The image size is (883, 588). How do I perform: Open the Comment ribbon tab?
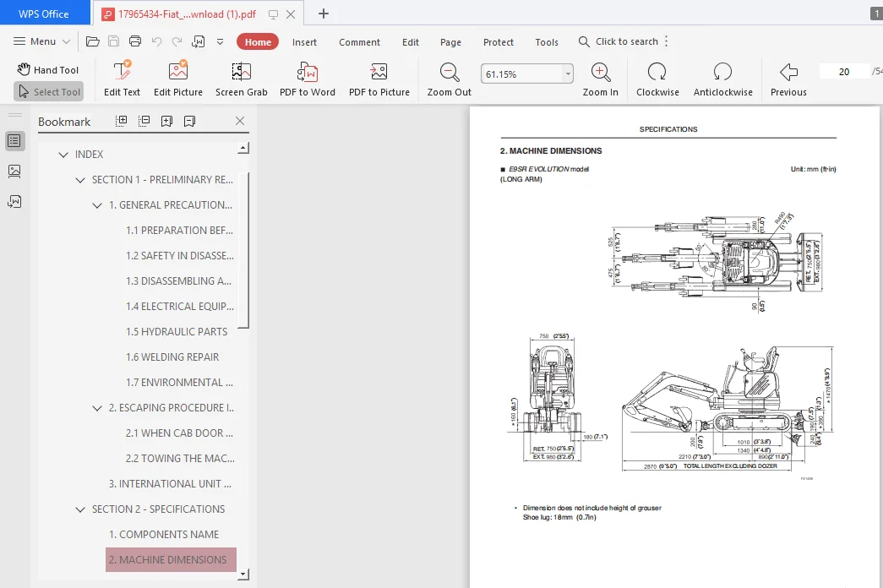pos(359,42)
